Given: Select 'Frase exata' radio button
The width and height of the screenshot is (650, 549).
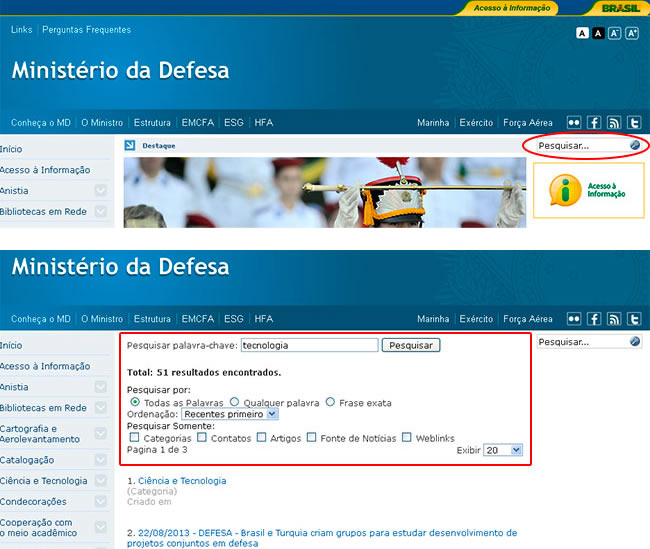Looking at the screenshot, I should coord(330,402).
